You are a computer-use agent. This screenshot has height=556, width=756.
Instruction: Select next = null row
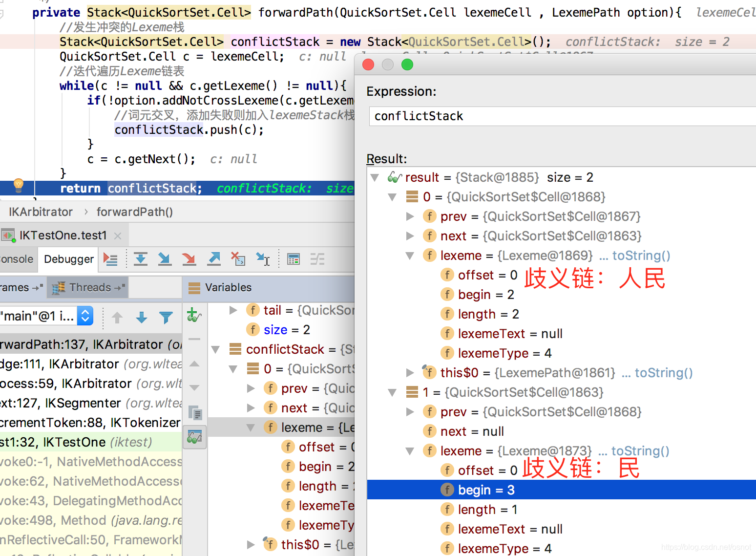[x=562, y=431]
